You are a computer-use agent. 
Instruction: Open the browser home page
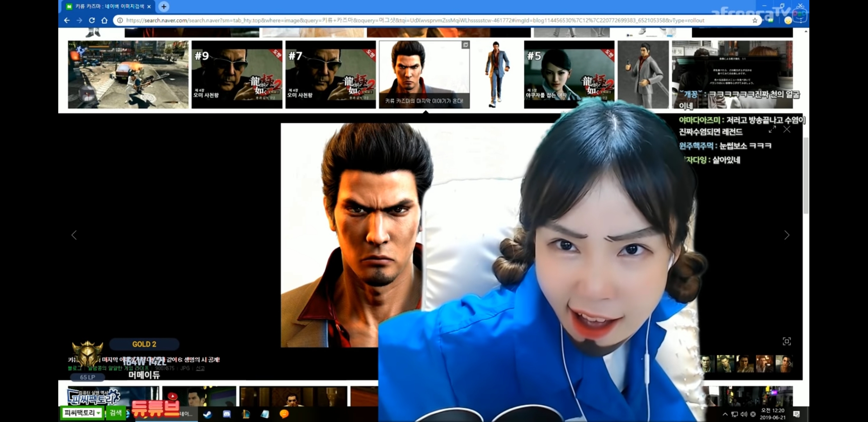pos(104,20)
